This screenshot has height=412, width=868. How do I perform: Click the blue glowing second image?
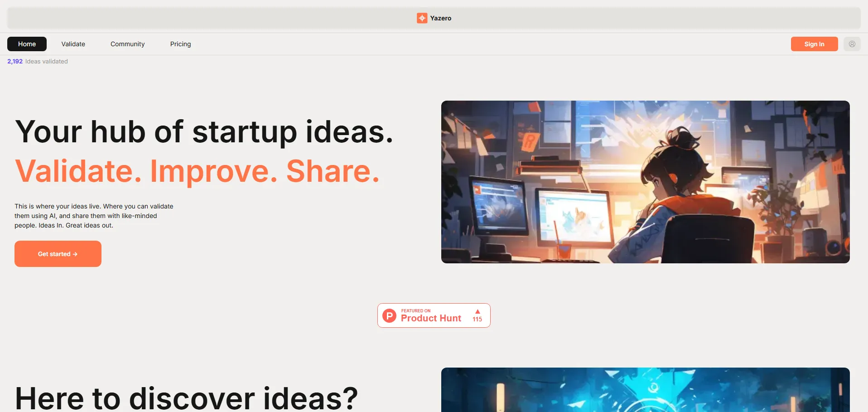point(645,390)
